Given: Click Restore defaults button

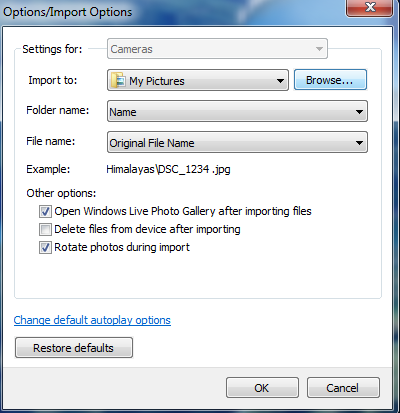Looking at the screenshot, I should tap(74, 348).
